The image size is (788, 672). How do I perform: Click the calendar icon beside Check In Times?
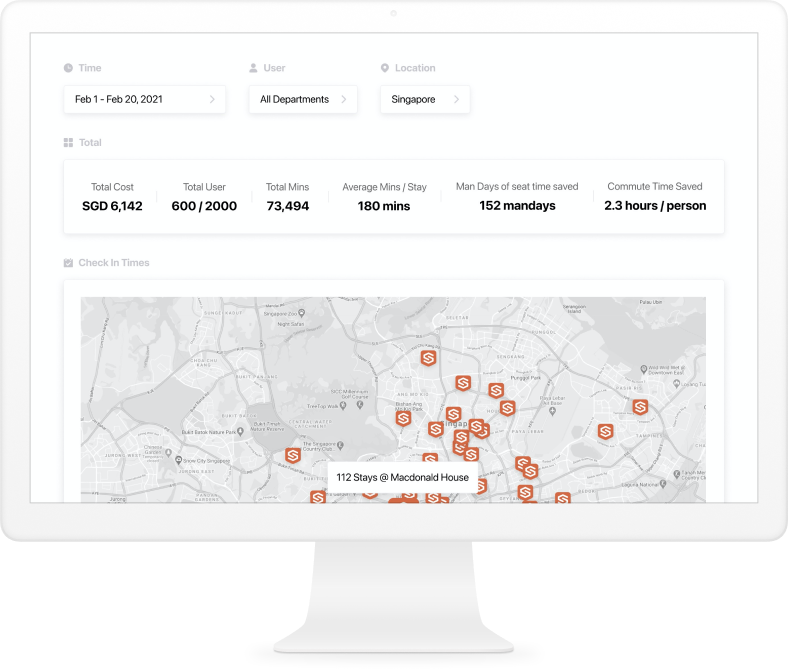tap(68, 263)
